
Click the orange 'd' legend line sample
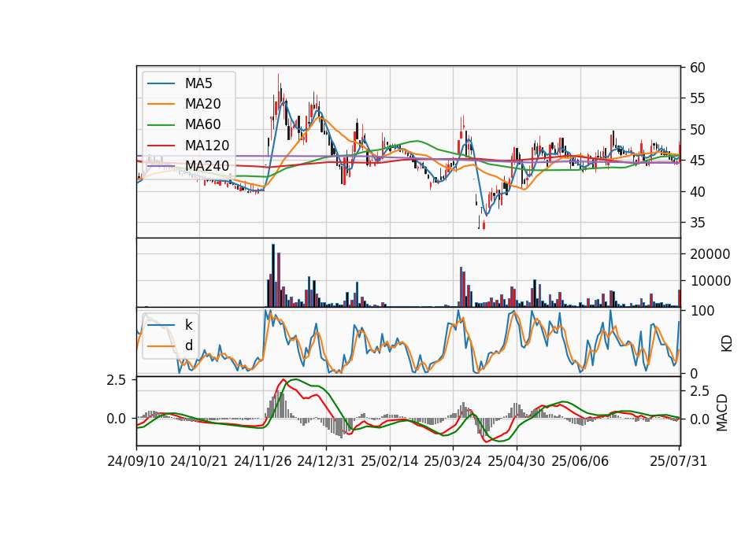[x=161, y=346]
